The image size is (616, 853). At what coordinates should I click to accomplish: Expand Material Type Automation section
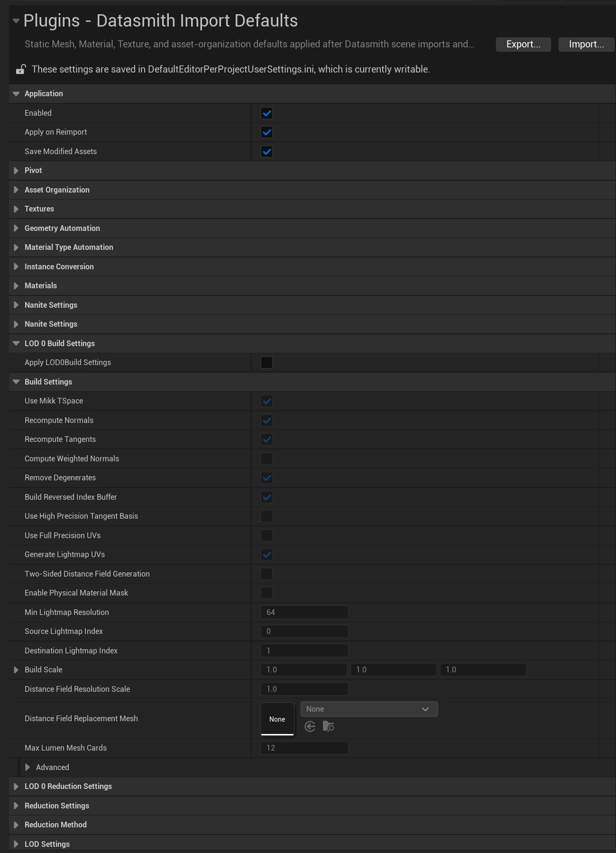pyautogui.click(x=16, y=248)
